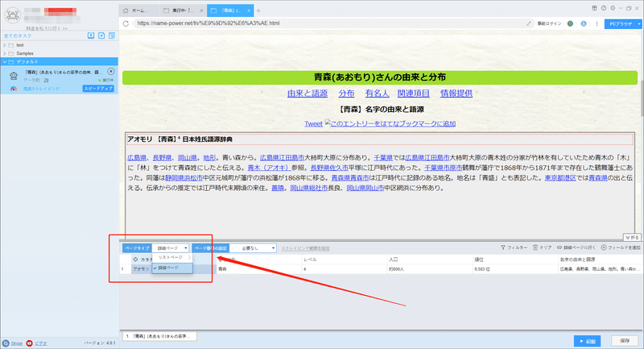
Task: Click the Tweet link
Action: click(313, 124)
